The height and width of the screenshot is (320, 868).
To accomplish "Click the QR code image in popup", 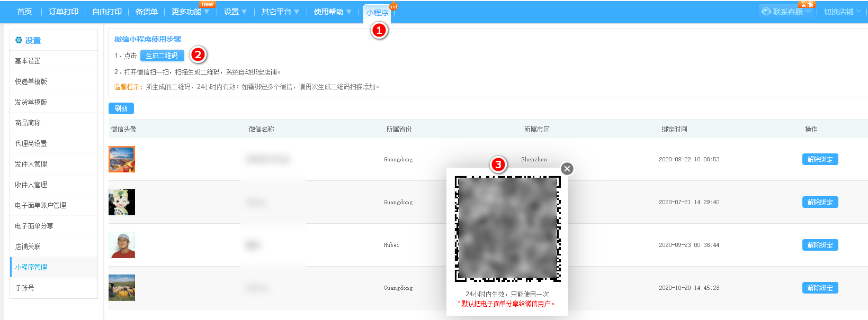I will (x=507, y=229).
